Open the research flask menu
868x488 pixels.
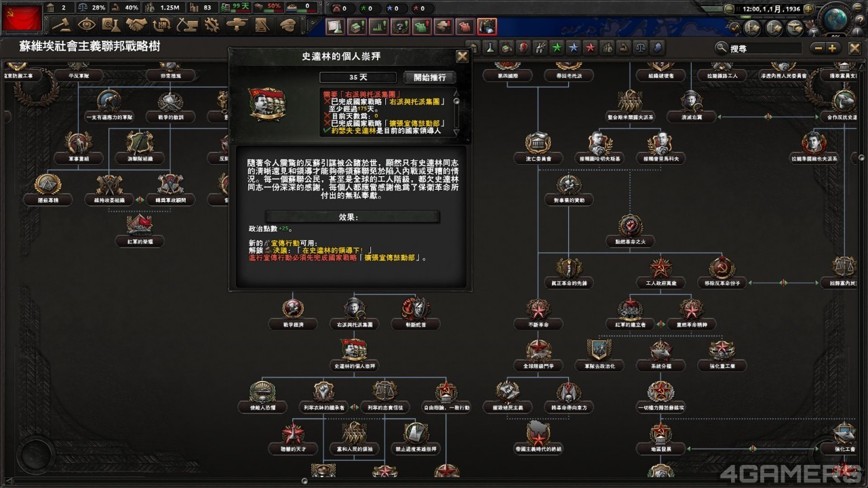[111, 25]
